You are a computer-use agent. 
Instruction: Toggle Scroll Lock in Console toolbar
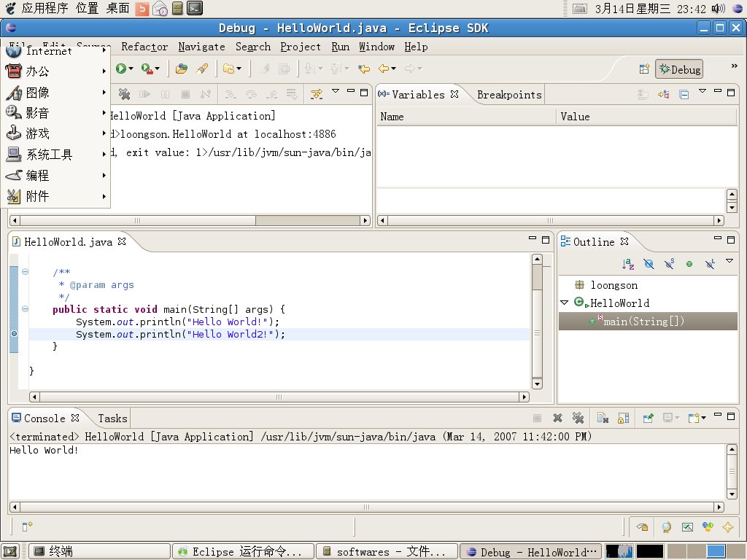[x=623, y=418]
